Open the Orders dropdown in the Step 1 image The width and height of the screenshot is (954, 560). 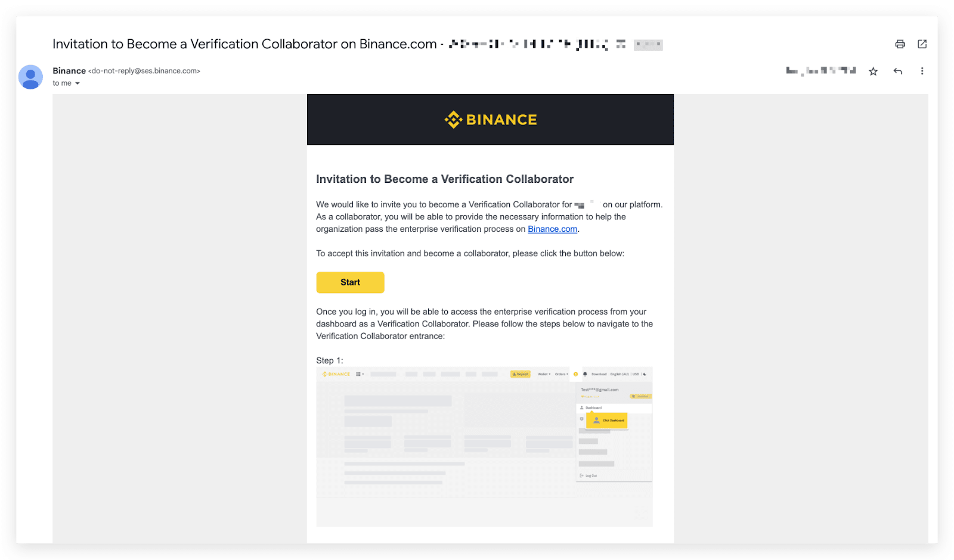[x=561, y=374]
